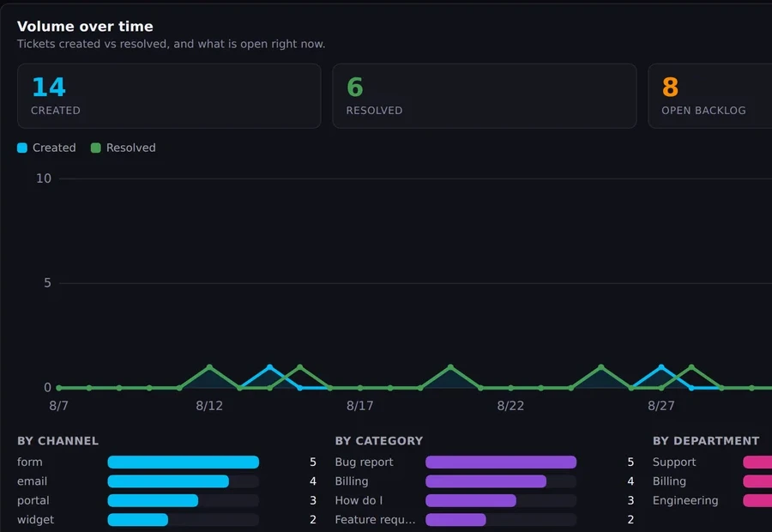Click the 'email' channel label
772x532 pixels.
(32, 481)
